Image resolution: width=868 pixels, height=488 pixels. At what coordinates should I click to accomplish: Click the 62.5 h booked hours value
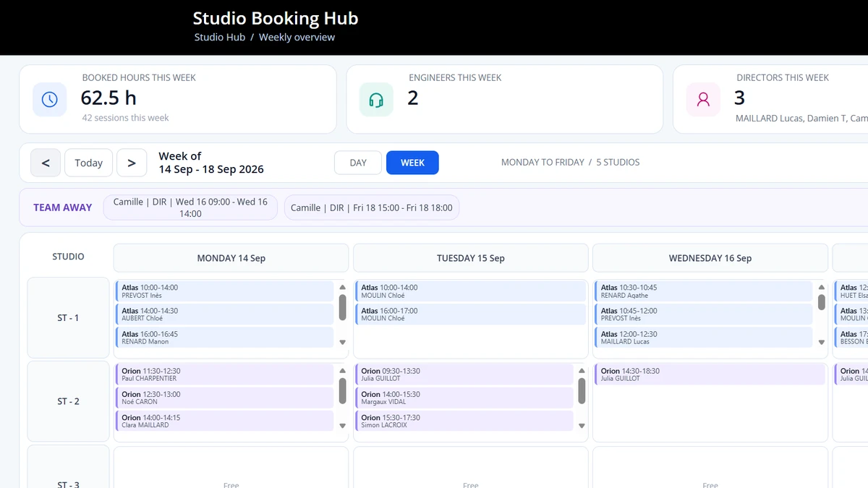point(109,98)
